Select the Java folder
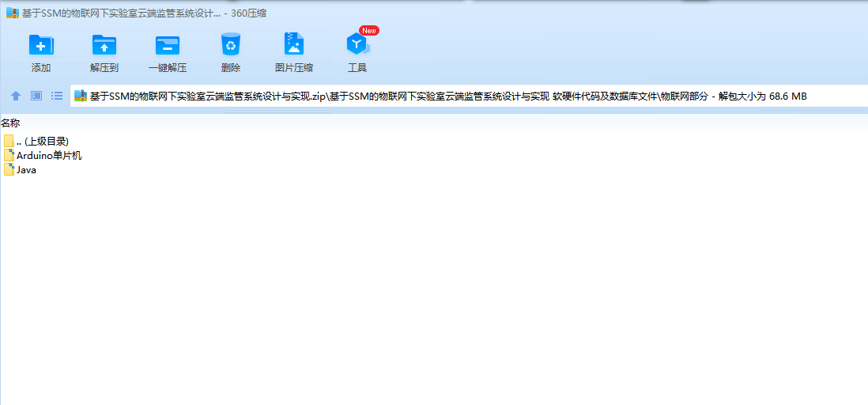 click(x=20, y=170)
